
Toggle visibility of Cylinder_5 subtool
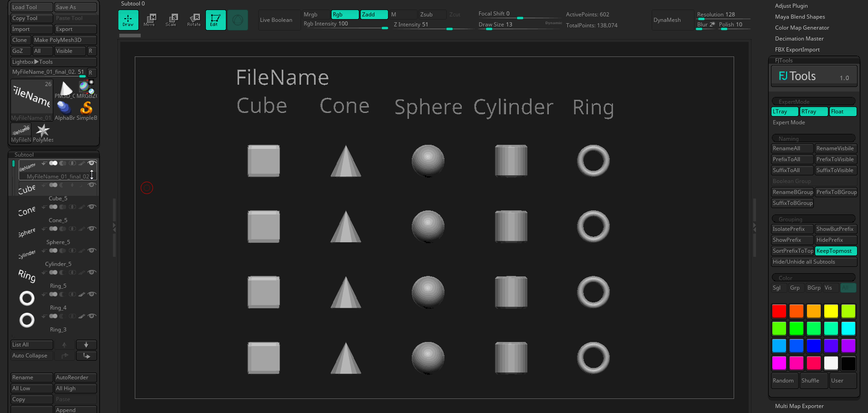coord(92,250)
